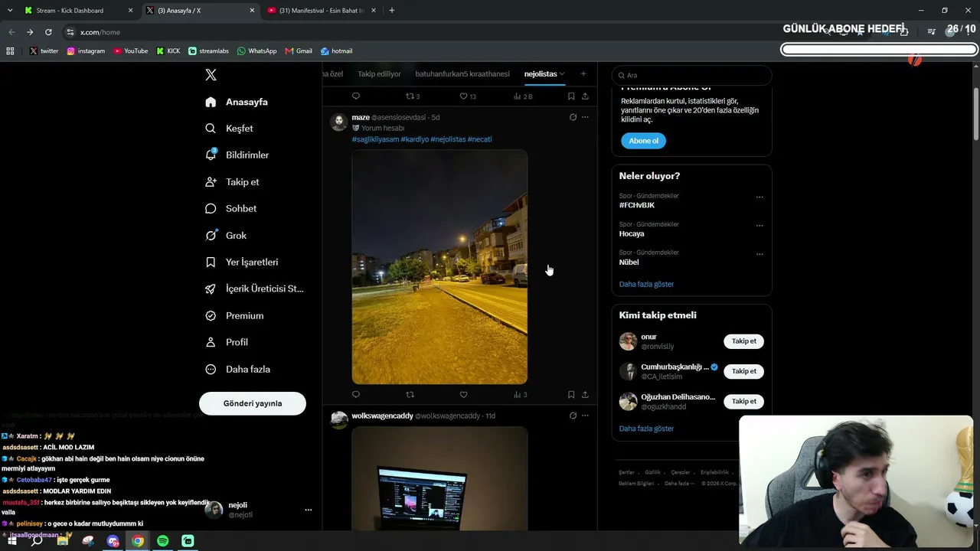Open more options on wolkswagencaddy's post
Image resolution: width=980 pixels, height=551 pixels.
pos(585,416)
